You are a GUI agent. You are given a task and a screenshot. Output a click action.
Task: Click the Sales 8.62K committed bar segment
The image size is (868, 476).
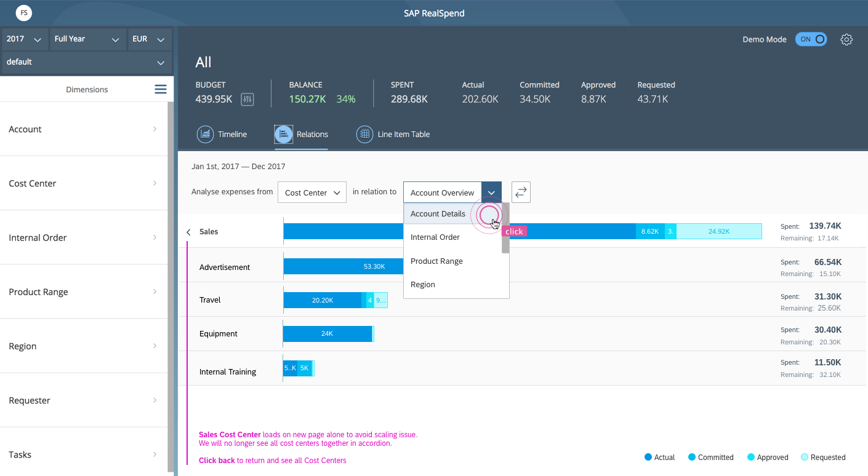pos(650,231)
